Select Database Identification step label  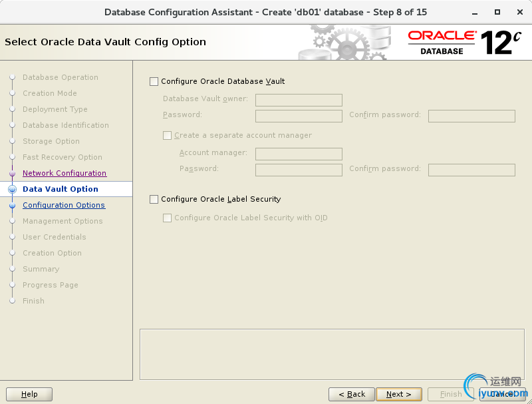66,125
